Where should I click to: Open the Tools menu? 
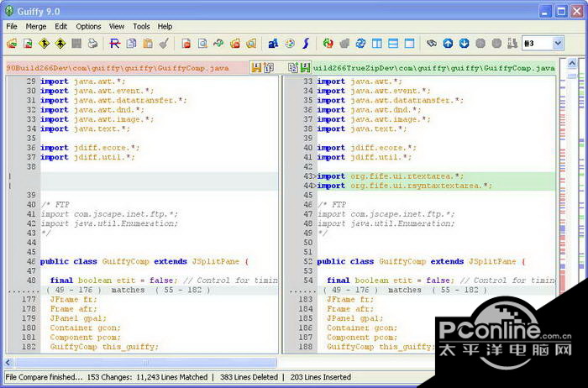click(141, 26)
